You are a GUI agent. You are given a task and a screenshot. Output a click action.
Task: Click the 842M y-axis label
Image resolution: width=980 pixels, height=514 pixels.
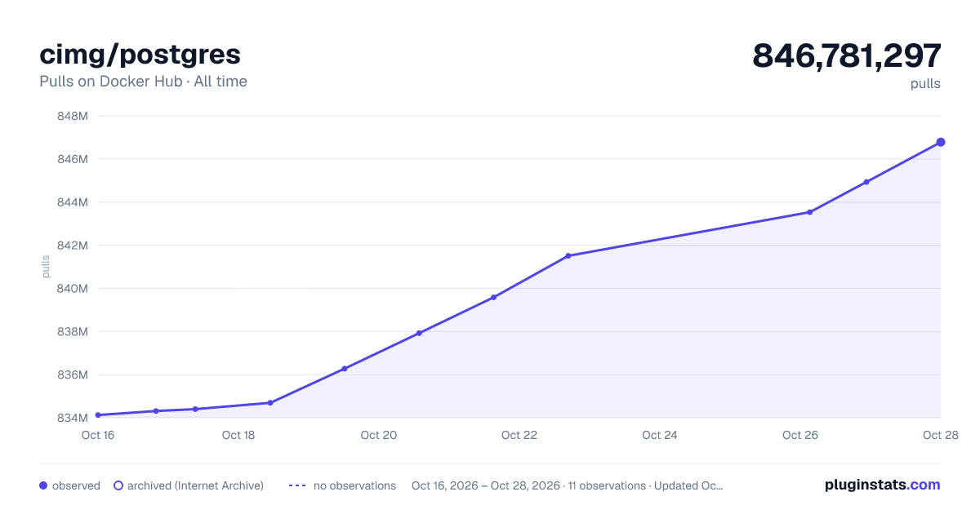click(x=73, y=246)
